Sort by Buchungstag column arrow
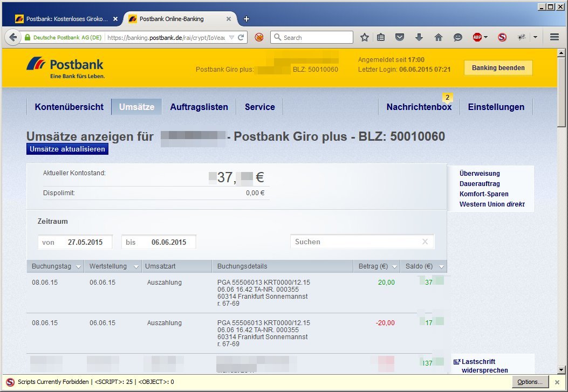The image size is (568, 392). point(78,267)
